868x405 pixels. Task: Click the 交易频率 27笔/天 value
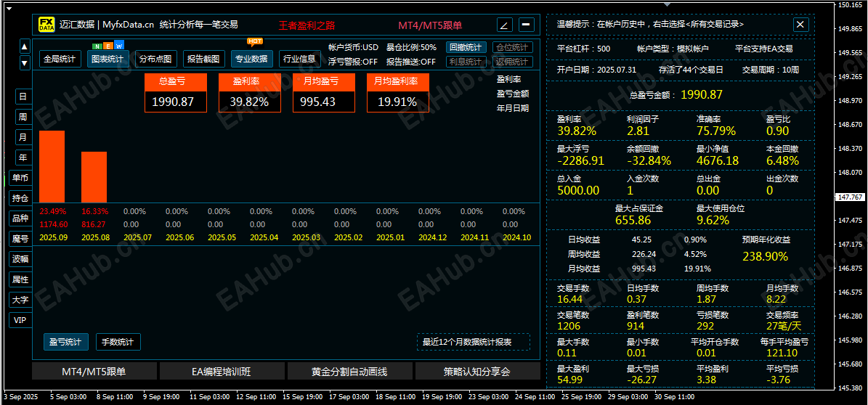(783, 327)
